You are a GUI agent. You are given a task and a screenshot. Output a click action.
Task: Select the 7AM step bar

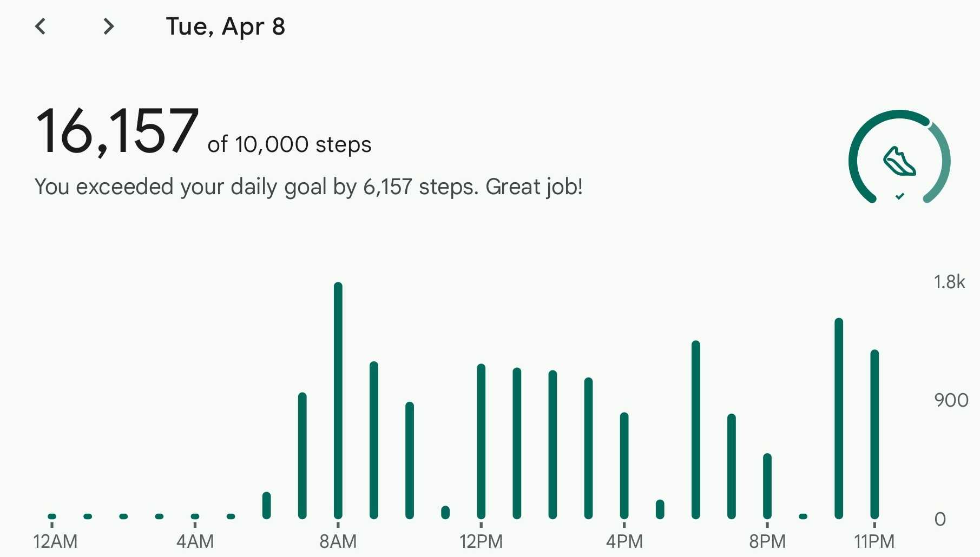tap(302, 456)
